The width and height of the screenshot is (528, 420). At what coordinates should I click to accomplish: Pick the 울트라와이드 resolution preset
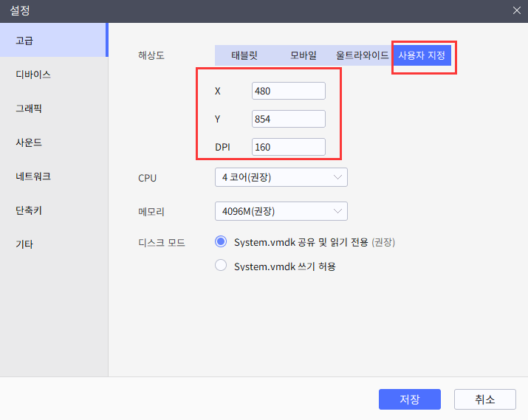tap(362, 55)
